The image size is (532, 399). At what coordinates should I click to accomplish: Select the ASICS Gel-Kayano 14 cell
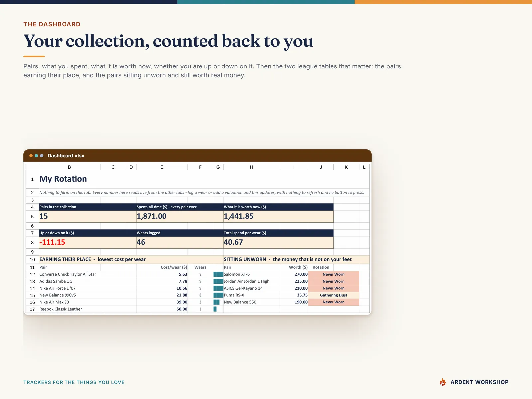252,288
